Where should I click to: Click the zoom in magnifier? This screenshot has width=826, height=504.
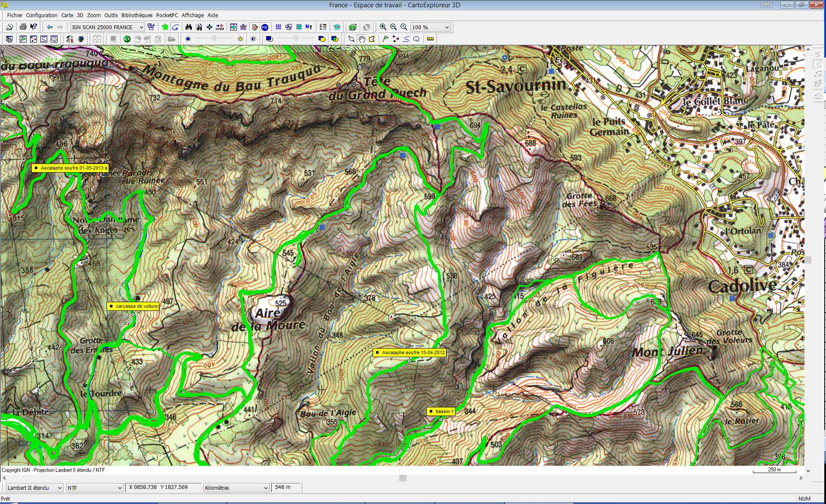coord(383,27)
